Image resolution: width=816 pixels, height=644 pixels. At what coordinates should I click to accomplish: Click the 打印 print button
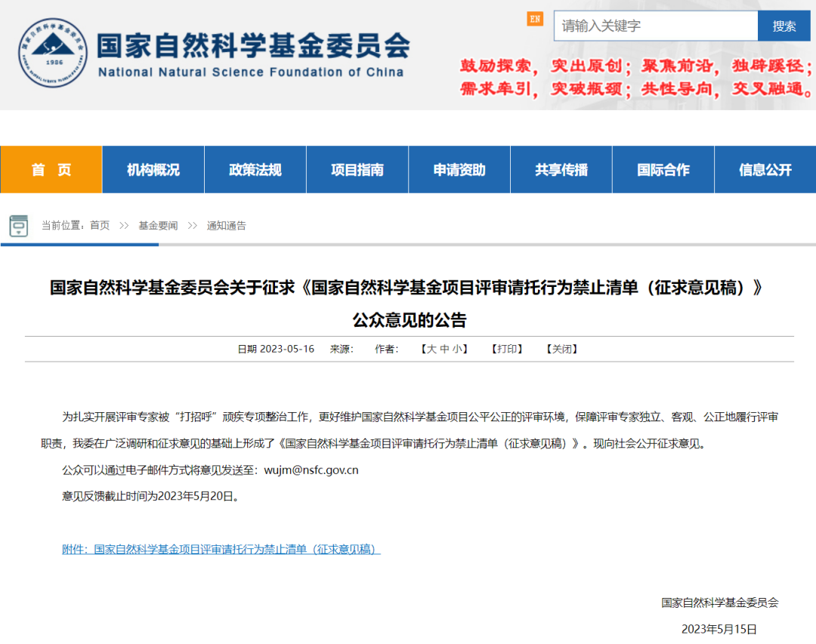coord(507,349)
